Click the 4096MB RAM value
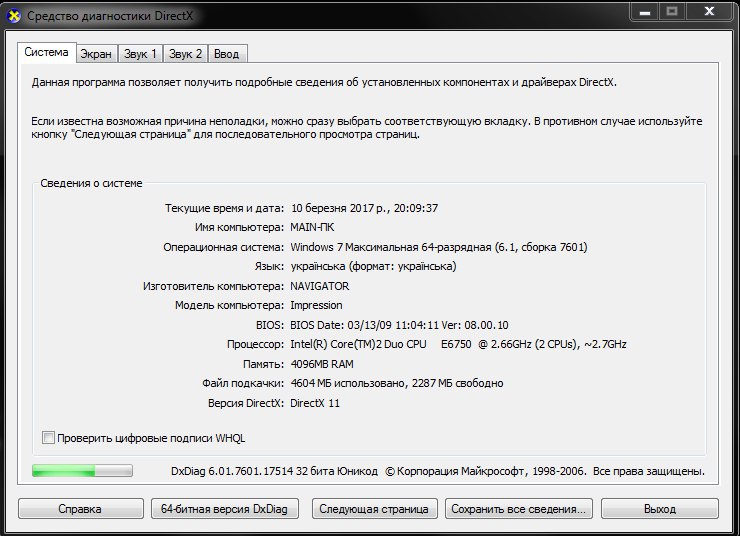 [322, 364]
